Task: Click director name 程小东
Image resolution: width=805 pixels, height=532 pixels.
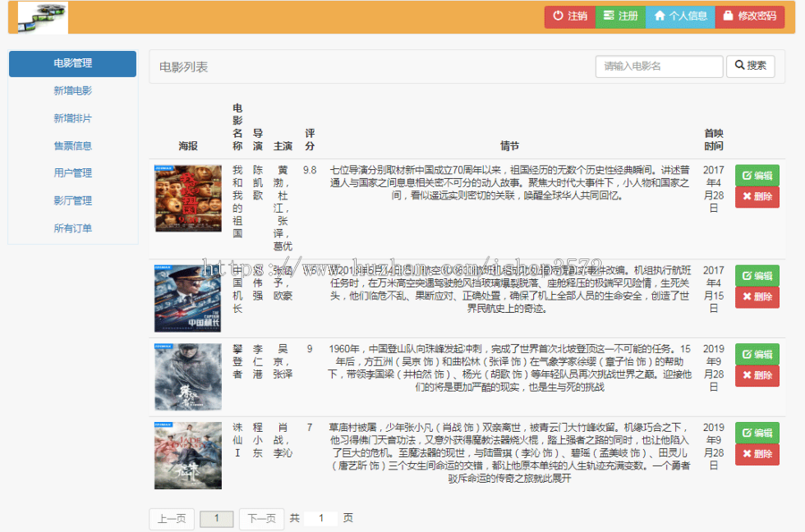Action: 258,440
